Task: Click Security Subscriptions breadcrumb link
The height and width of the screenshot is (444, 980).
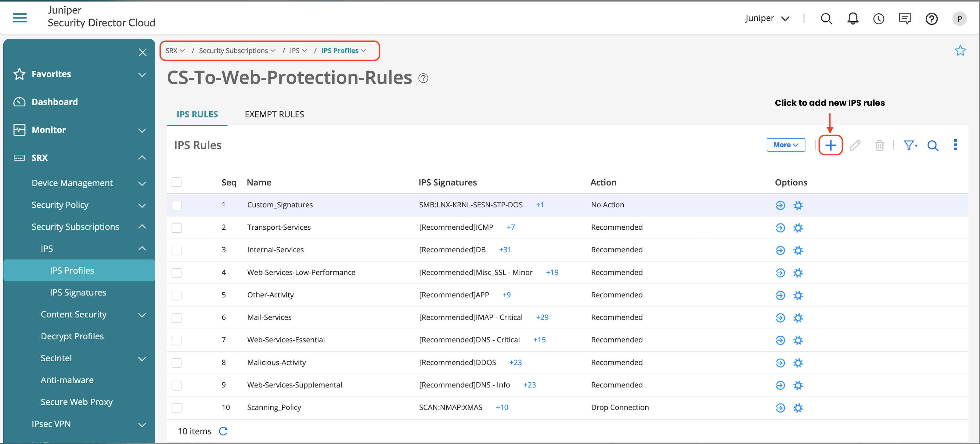Action: pos(233,51)
